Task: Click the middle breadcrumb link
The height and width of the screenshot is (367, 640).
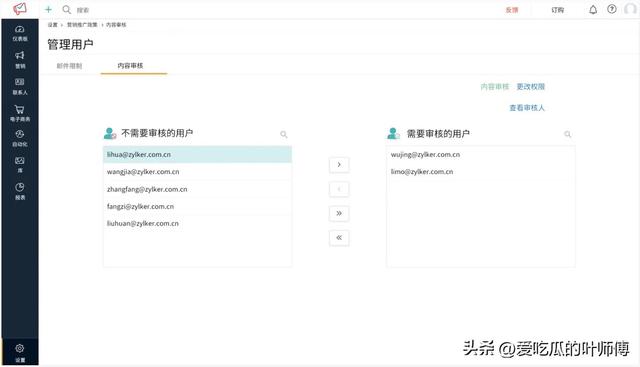Action: coord(82,25)
